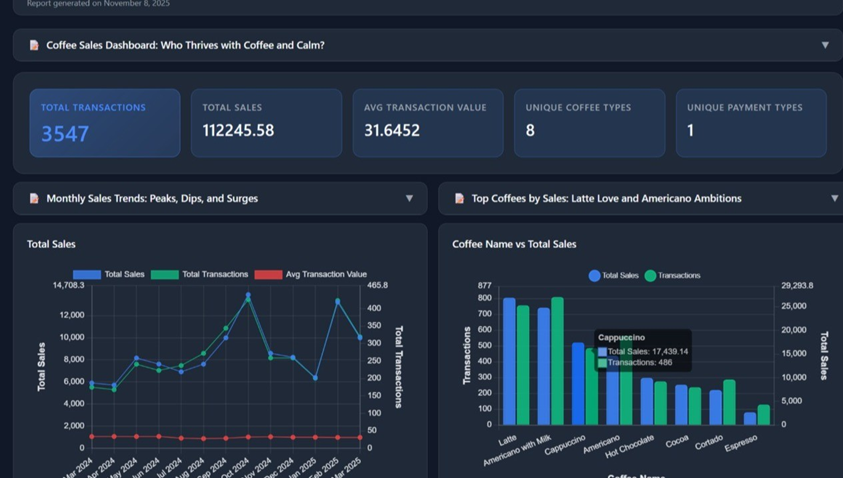Image resolution: width=843 pixels, height=478 pixels.
Task: Click red Avg Transaction Value legend rectangle
Action: 267,274
